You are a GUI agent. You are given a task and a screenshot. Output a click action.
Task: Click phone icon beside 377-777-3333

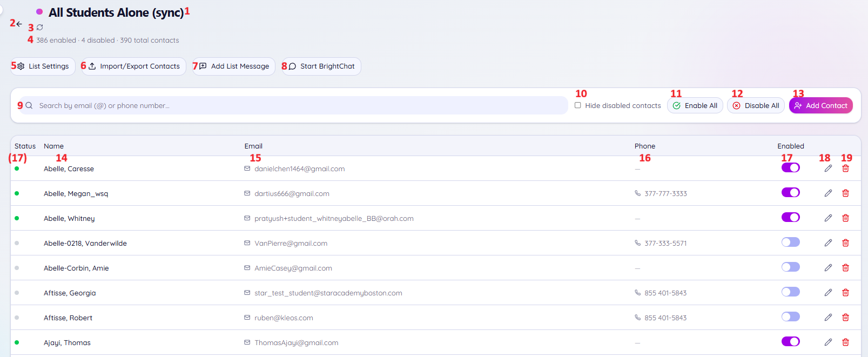tap(637, 193)
